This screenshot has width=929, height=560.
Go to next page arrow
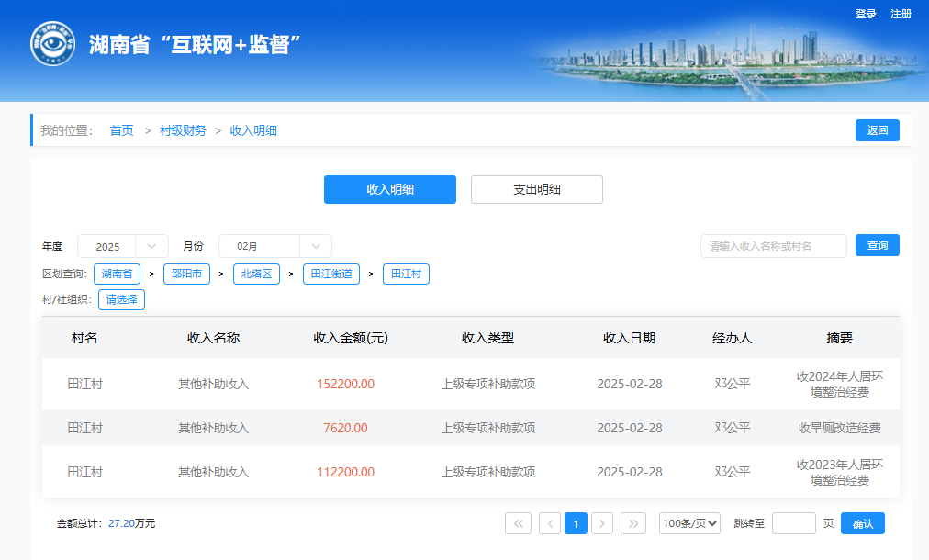coord(602,523)
